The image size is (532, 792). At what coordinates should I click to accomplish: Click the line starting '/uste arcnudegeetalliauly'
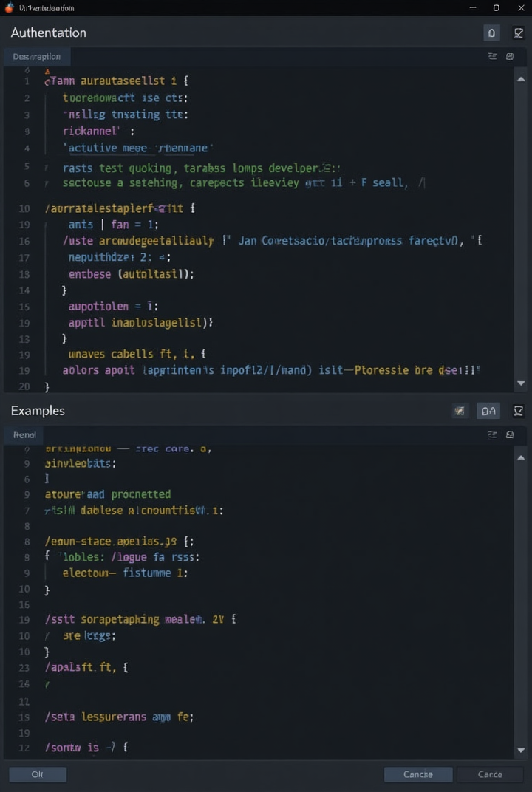point(273,241)
